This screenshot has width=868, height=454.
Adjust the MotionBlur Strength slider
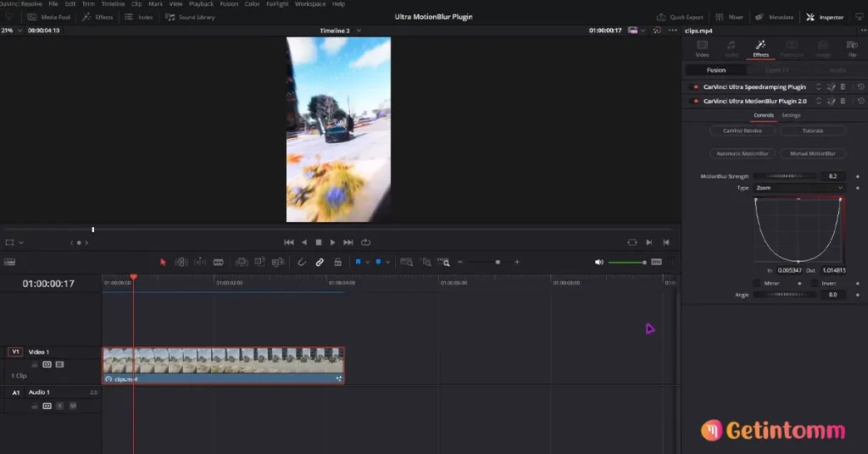tap(784, 176)
